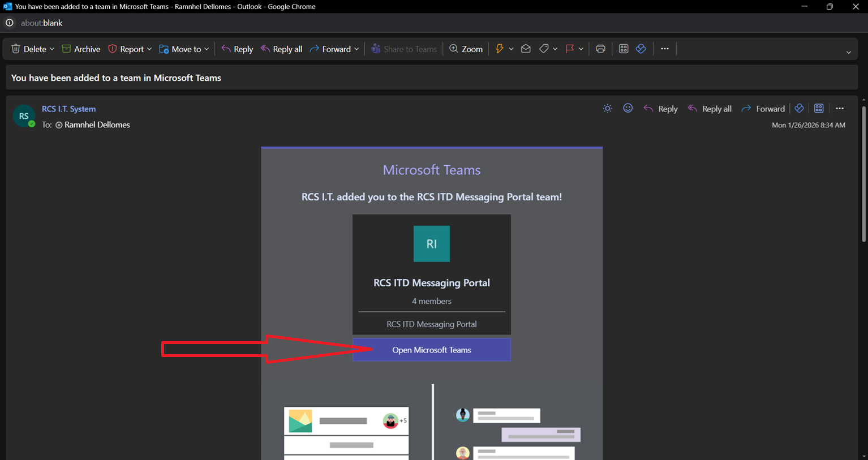Open the Report dropdown arrow
The width and height of the screenshot is (868, 460).
149,49
